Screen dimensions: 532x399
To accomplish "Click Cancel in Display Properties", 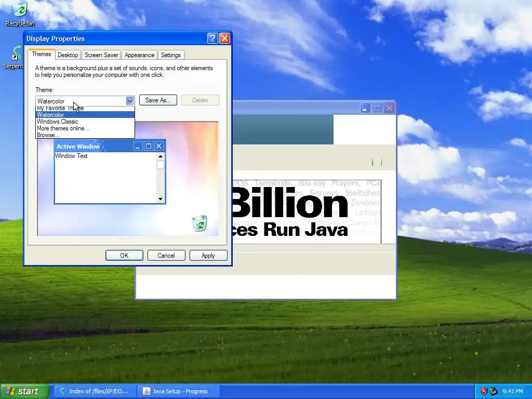I will coord(166,256).
